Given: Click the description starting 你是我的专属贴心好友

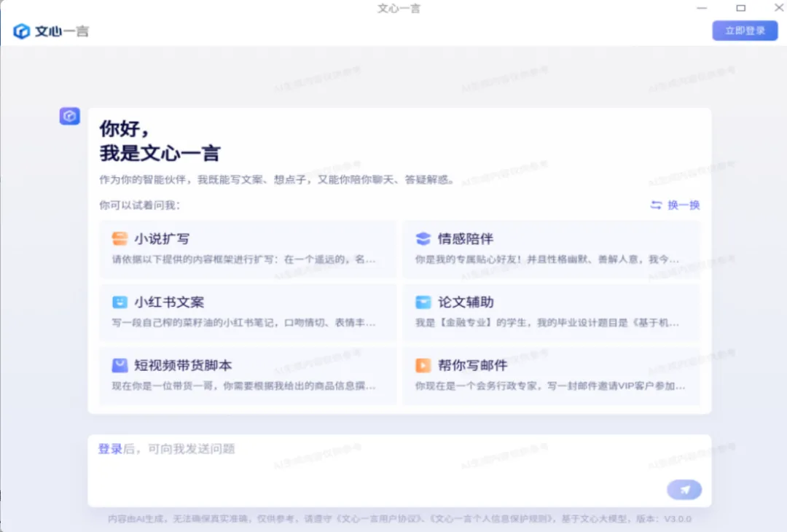Looking at the screenshot, I should click(x=547, y=259).
